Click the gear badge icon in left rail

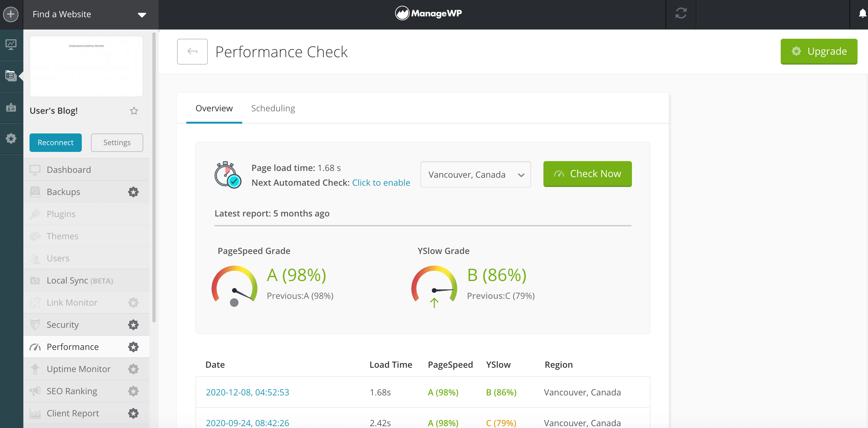coord(11,138)
